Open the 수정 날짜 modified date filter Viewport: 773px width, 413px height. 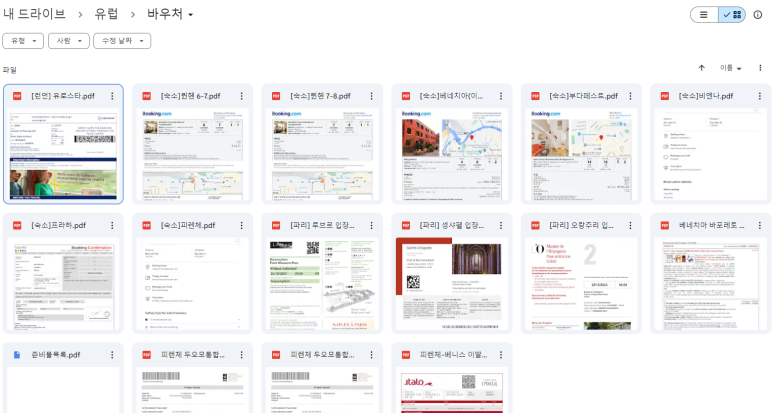pos(122,41)
